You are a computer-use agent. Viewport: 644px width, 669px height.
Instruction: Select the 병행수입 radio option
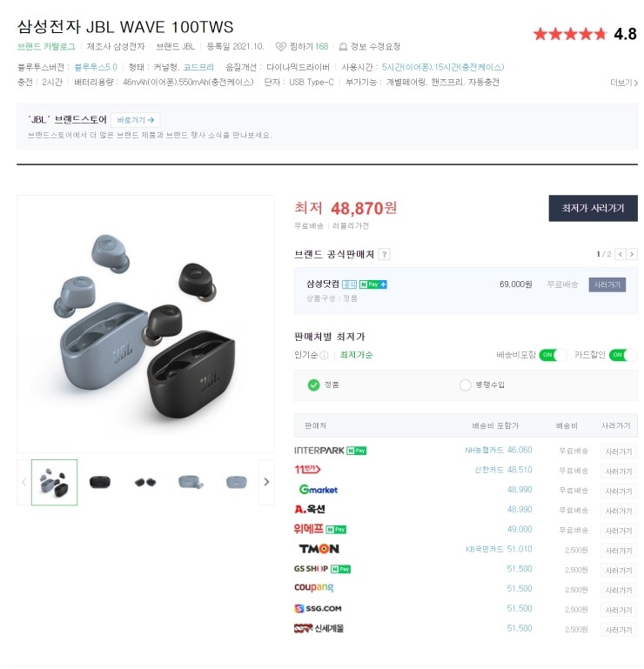466,385
